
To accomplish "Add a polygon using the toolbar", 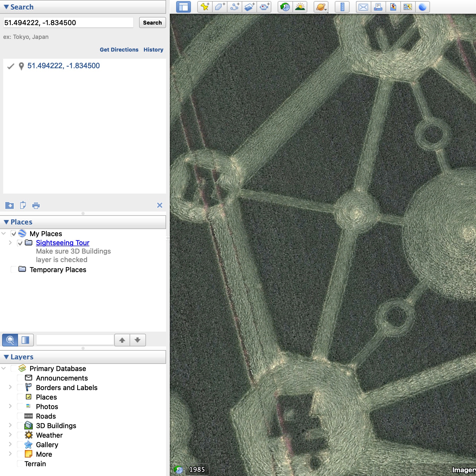I will 220,7.
